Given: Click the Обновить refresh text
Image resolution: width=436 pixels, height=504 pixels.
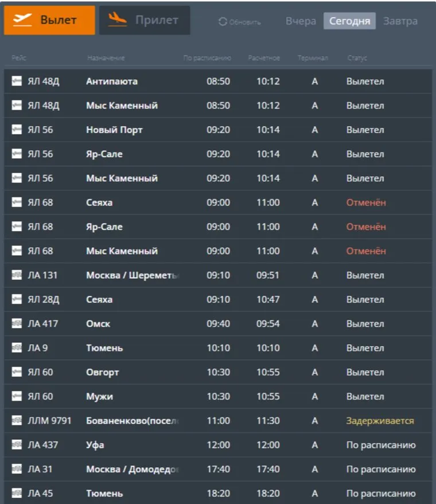Looking at the screenshot, I should [245, 22].
